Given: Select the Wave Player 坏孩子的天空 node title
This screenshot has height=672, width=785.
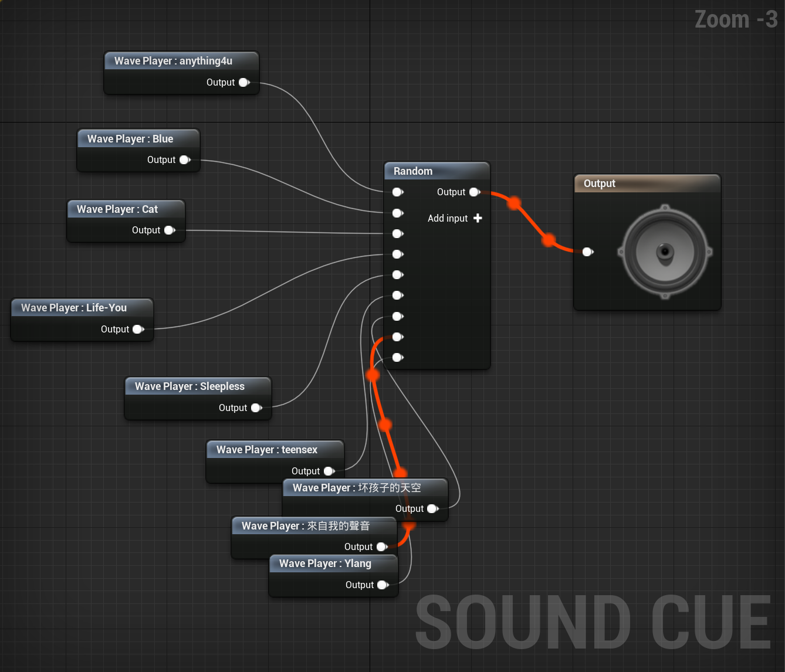Looking at the screenshot, I should tap(365, 488).
